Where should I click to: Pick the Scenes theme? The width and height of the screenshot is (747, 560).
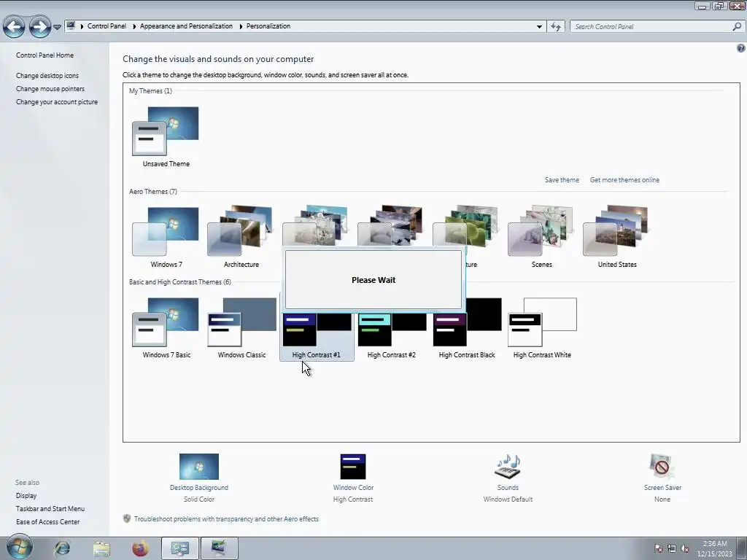541,231
